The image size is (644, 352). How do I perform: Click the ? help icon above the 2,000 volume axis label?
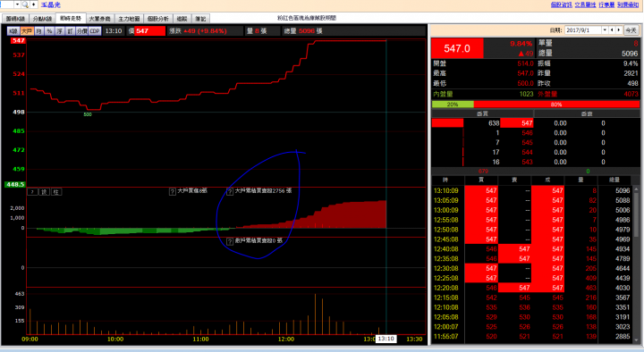[x=32, y=192]
